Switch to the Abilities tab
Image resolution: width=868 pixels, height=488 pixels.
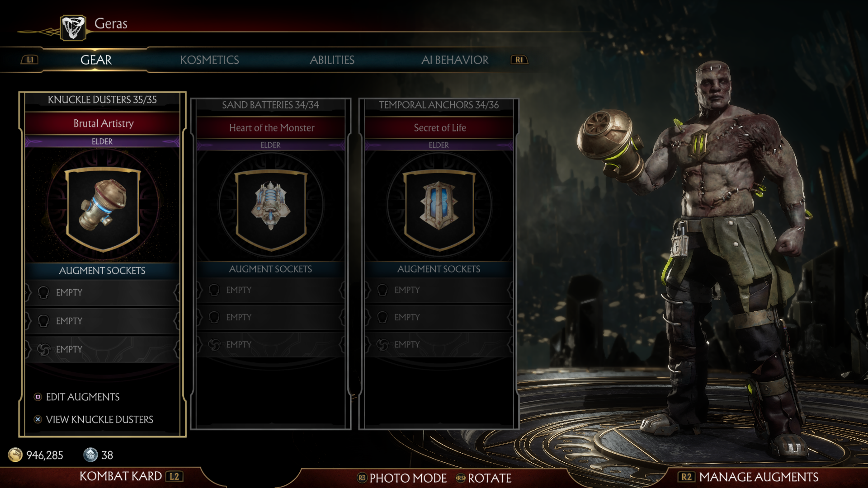point(332,60)
